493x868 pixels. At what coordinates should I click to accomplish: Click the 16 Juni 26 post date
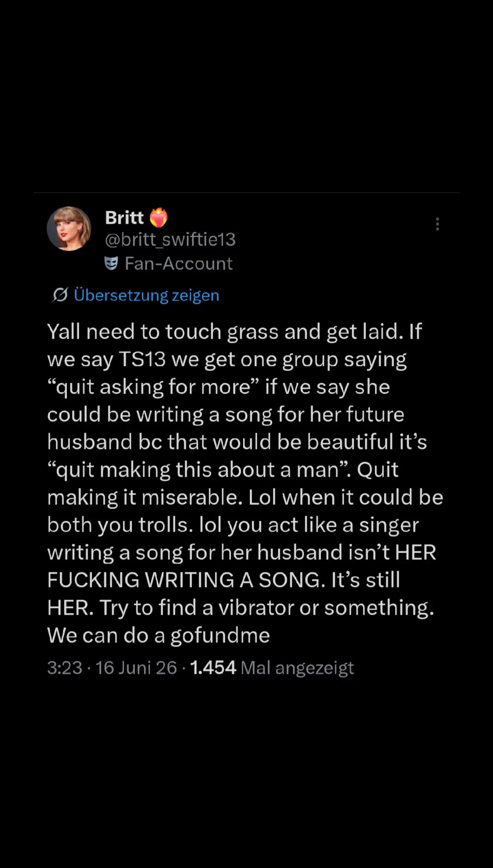136,668
